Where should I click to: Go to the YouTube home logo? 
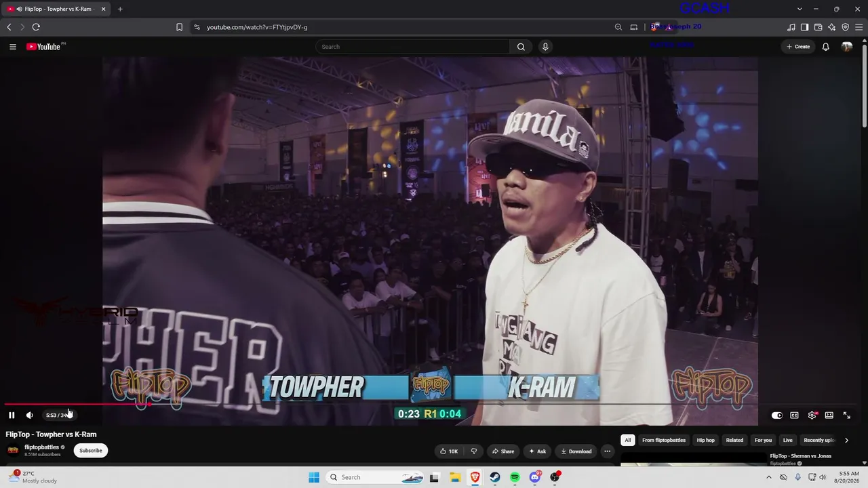click(x=45, y=47)
